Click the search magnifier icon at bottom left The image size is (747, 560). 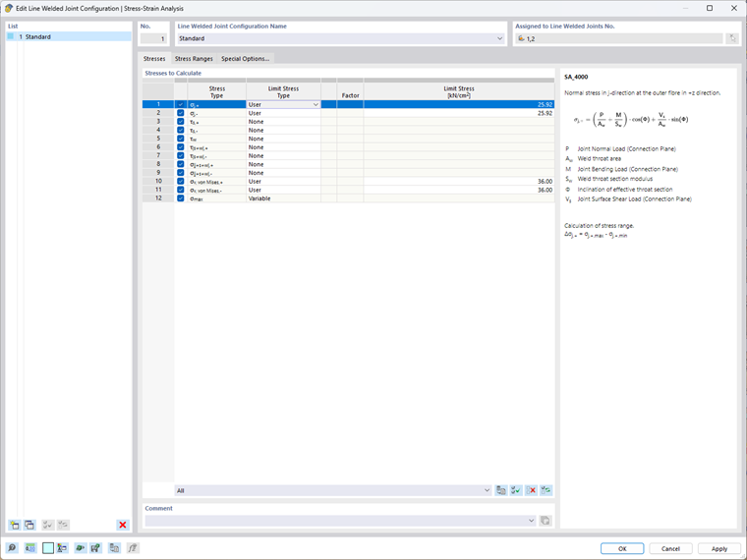click(x=12, y=548)
